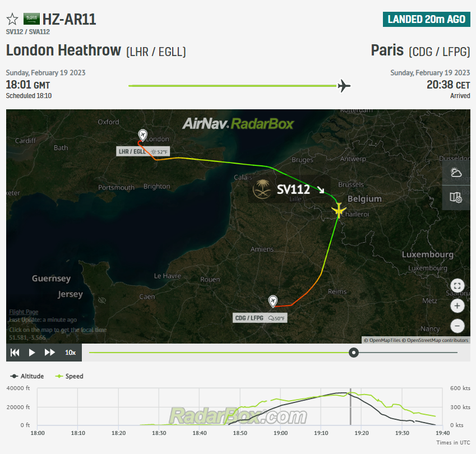Open the Flight Page link
The height and width of the screenshot is (454, 476).
coord(24,312)
